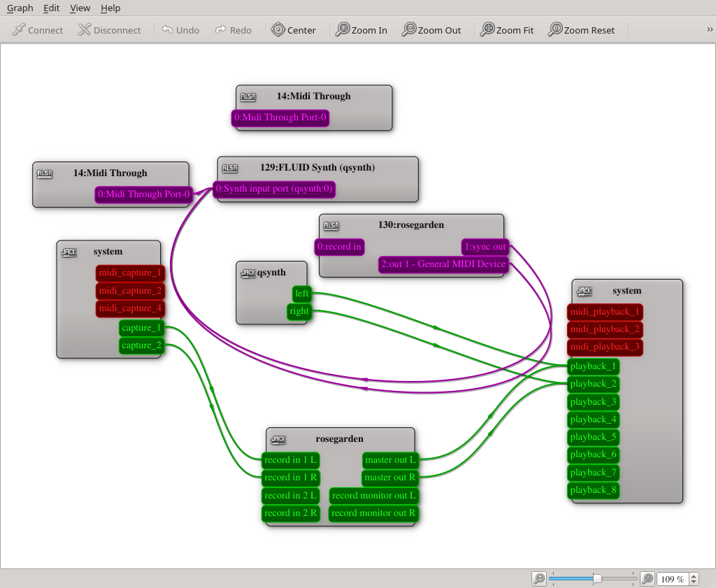Open the Graph menu
The image size is (716, 588).
pyautogui.click(x=20, y=8)
